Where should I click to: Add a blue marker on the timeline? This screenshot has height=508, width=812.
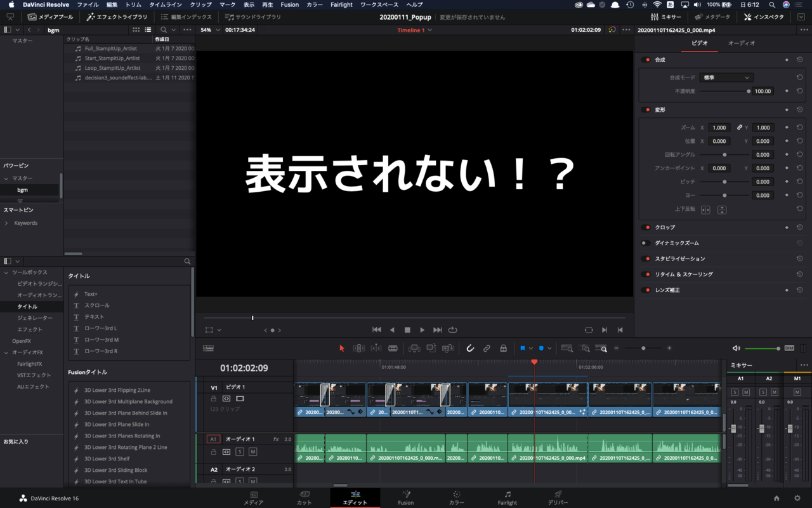pyautogui.click(x=541, y=348)
